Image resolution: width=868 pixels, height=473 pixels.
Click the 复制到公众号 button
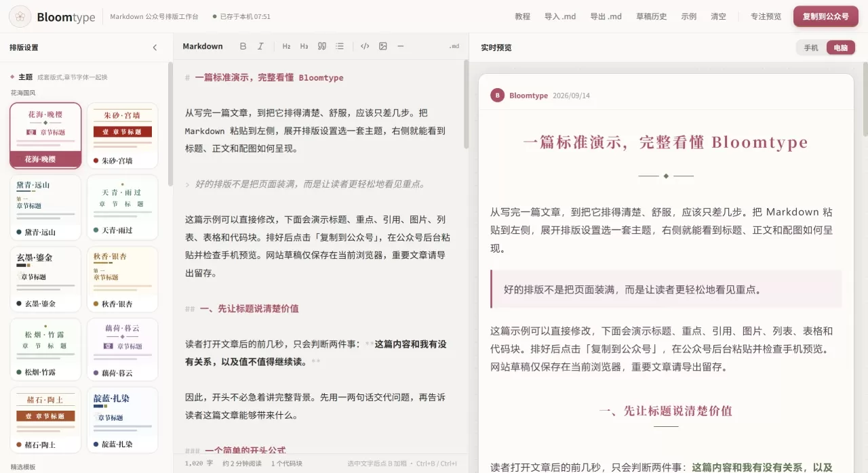tap(825, 16)
